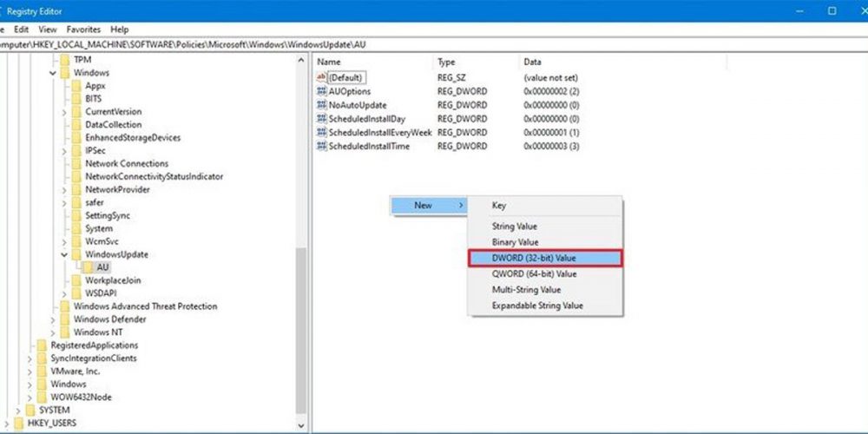This screenshot has width=868, height=434.
Task: Click the tree pane vertical scrollbar
Action: (x=301, y=330)
